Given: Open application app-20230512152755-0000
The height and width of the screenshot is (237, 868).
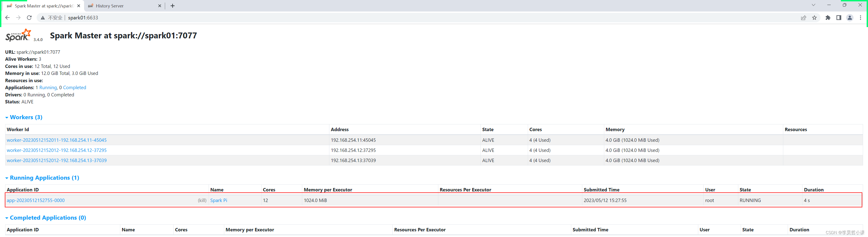Looking at the screenshot, I should point(36,200).
